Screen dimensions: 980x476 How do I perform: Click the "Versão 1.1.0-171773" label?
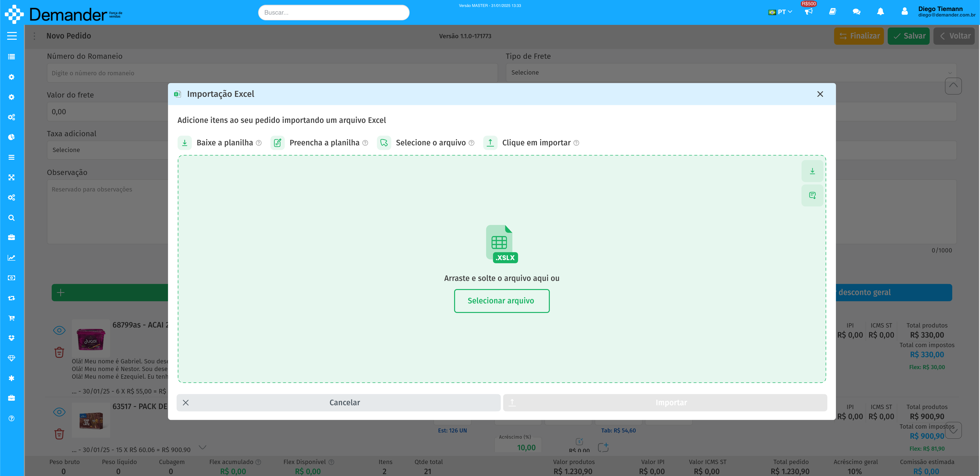click(465, 36)
